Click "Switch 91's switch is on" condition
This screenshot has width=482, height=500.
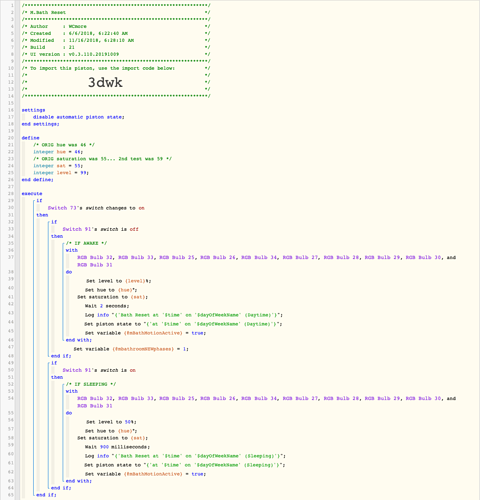point(99,370)
